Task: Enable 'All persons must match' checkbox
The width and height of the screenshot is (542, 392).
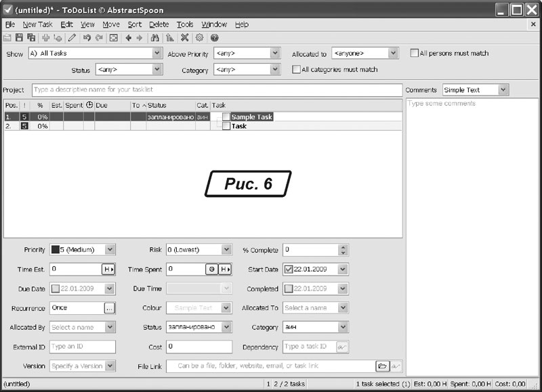Action: tap(414, 53)
